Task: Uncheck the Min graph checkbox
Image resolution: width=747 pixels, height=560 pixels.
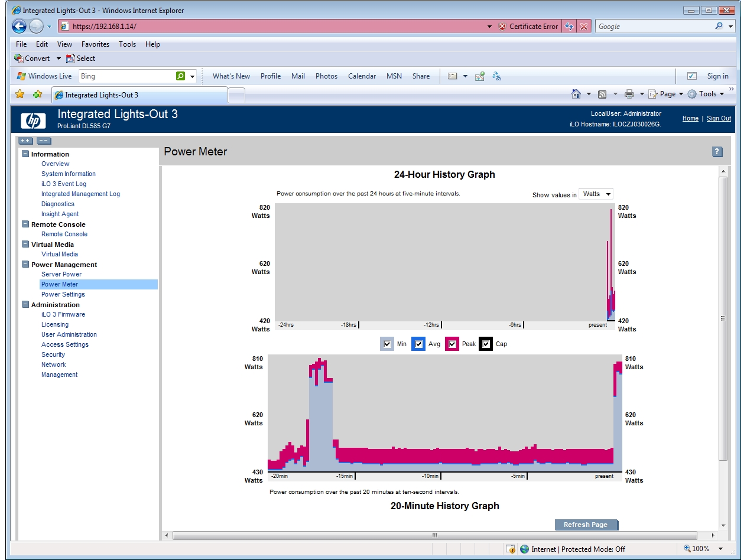Action: pos(387,344)
